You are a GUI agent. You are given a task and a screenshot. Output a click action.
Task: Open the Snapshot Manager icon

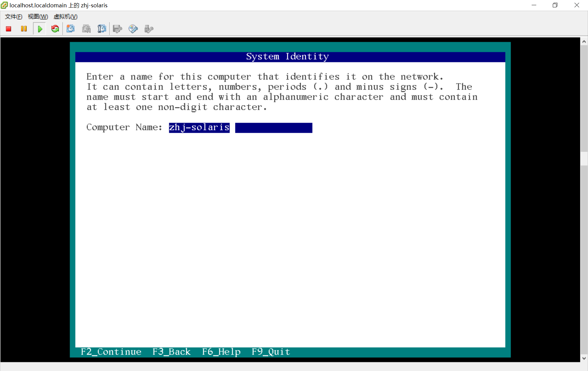tap(102, 29)
